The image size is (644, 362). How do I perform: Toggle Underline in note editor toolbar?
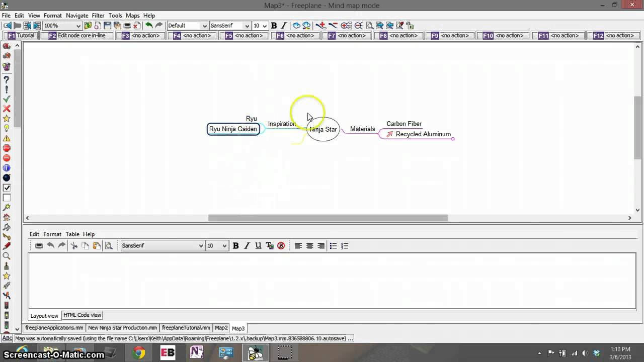[x=258, y=246]
